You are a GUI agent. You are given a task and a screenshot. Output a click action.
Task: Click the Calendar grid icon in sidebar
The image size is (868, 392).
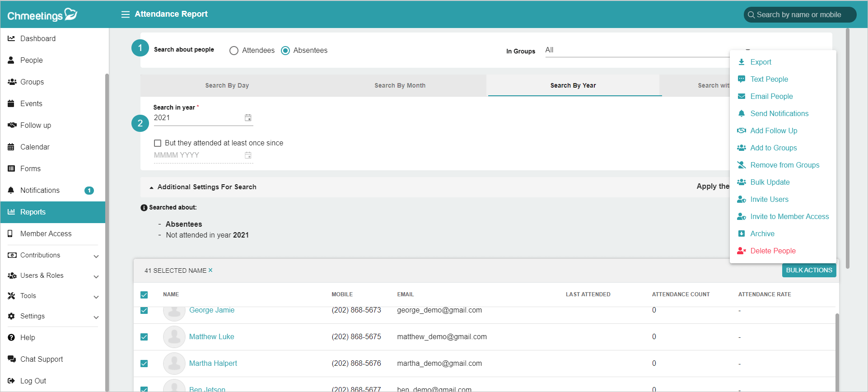(11, 147)
